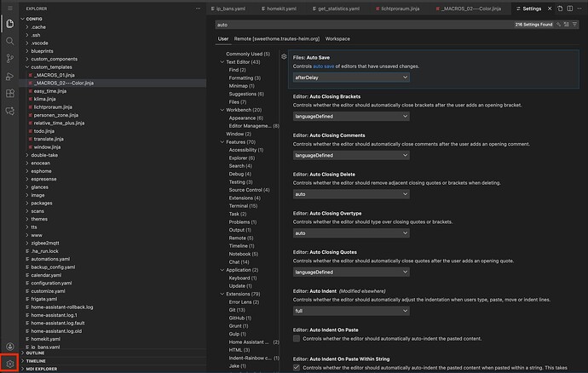Open home-assistant.log.fault file

(x=58, y=323)
